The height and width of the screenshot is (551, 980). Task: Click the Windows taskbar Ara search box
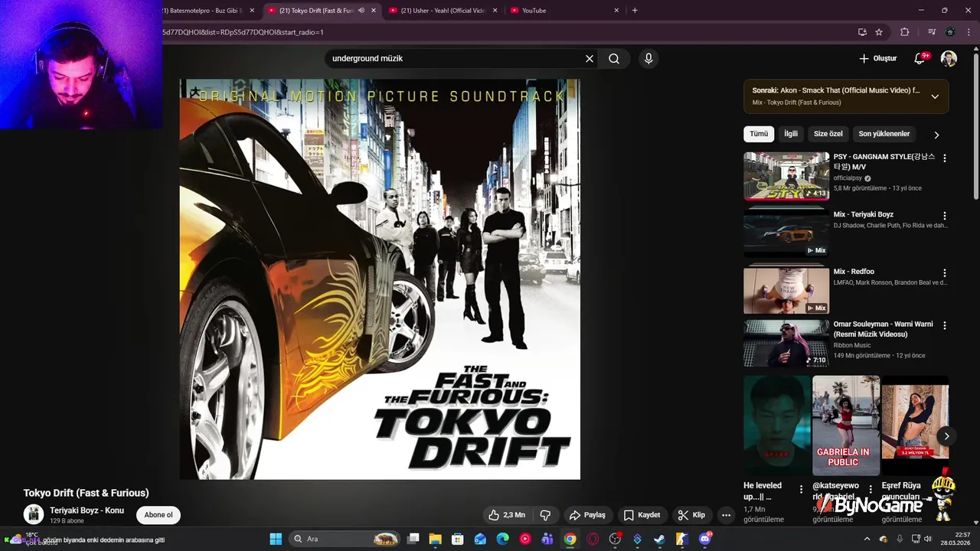tap(345, 539)
